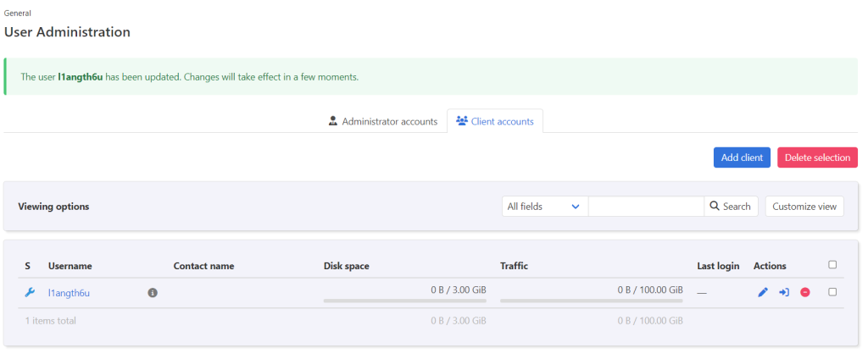Click the red delete user icon
The width and height of the screenshot is (868, 359).
tap(805, 293)
